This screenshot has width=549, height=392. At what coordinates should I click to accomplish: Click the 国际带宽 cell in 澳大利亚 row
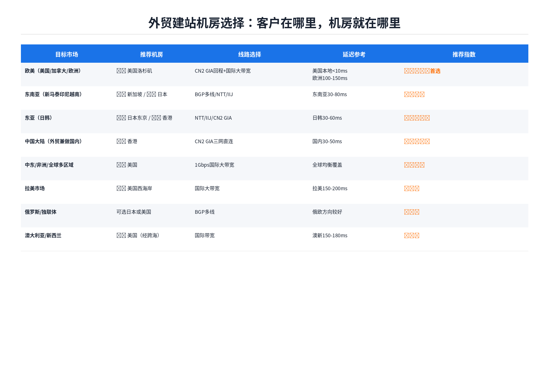coord(205,235)
